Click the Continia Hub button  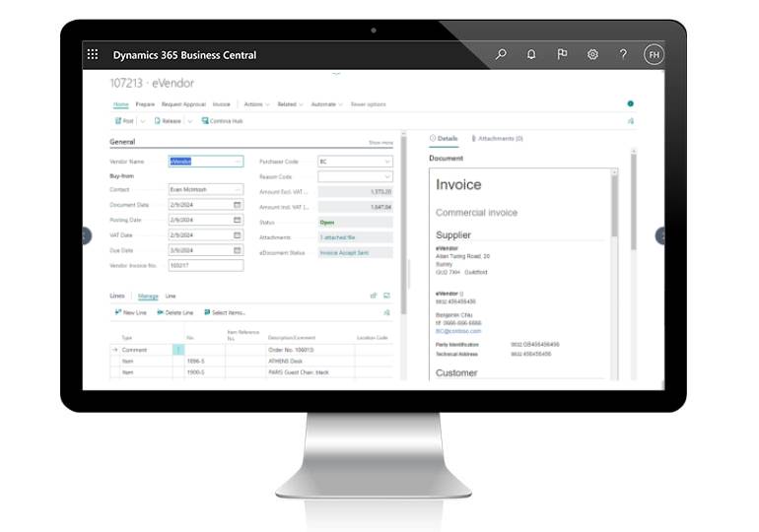[223, 121]
